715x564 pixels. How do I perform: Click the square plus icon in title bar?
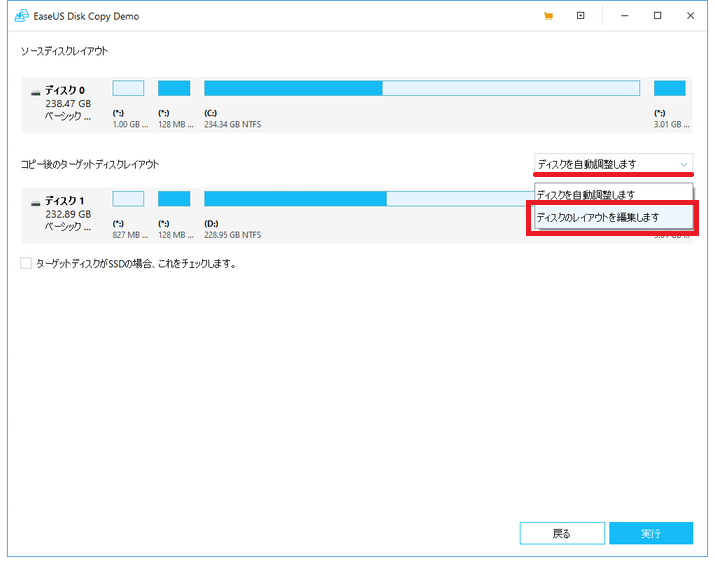coord(580,16)
